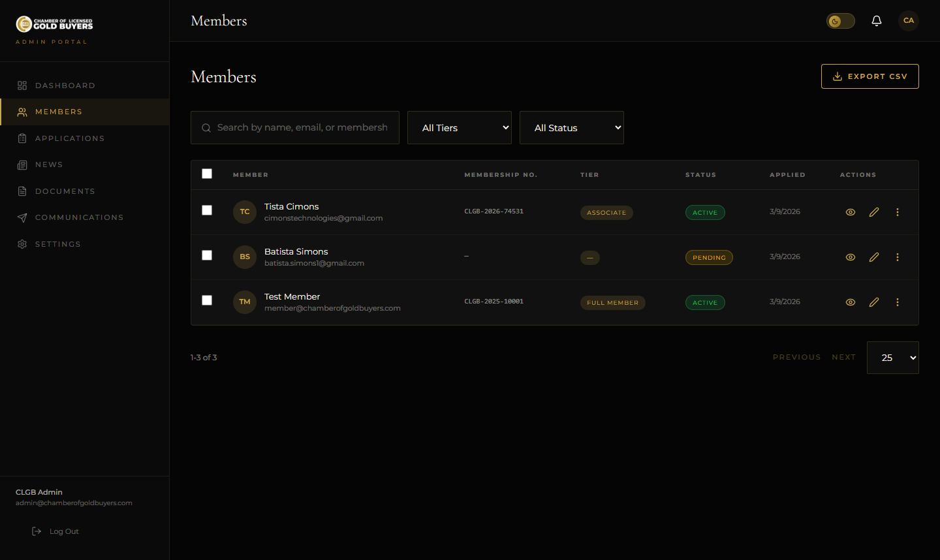
Task: Click the notifications bell icon
Action: pyautogui.click(x=876, y=21)
